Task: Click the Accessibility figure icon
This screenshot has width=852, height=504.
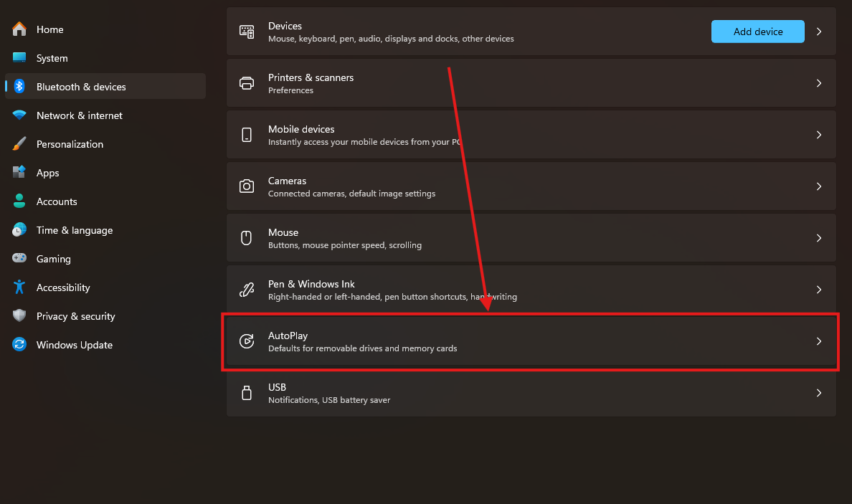Action: point(19,287)
